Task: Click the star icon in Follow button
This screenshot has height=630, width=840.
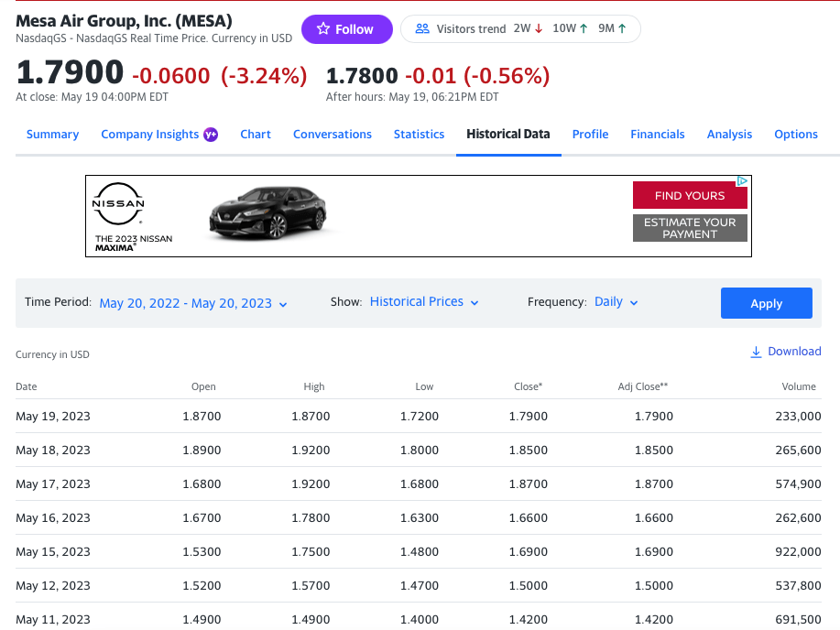Action: [x=323, y=29]
